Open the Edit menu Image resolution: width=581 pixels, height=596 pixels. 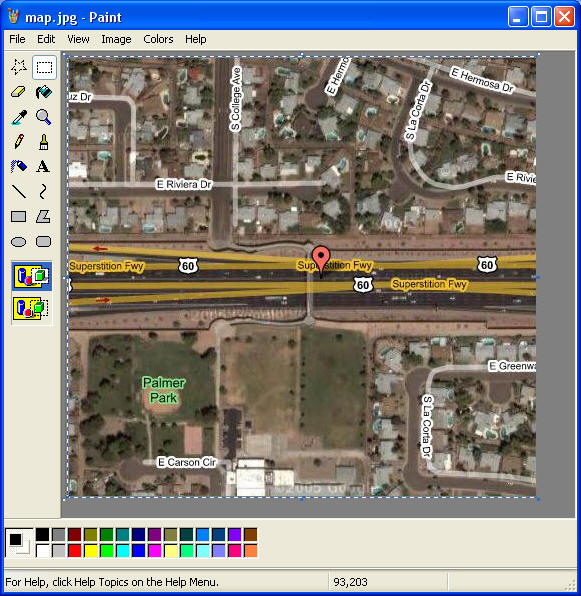click(46, 39)
